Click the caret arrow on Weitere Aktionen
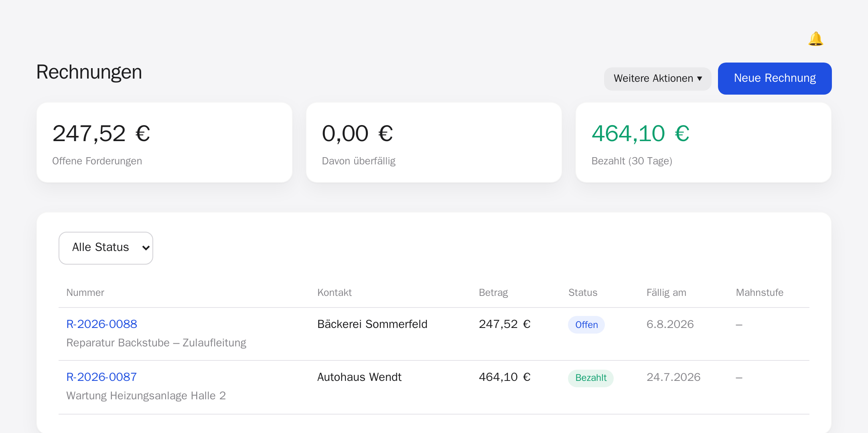Image resolution: width=868 pixels, height=433 pixels. point(700,79)
